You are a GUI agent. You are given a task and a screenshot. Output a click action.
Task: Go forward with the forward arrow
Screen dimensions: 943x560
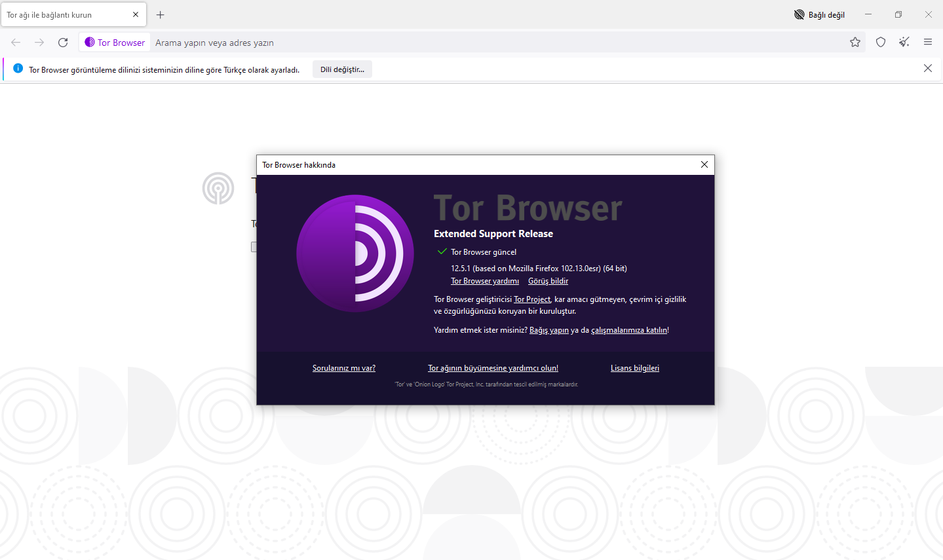point(39,43)
